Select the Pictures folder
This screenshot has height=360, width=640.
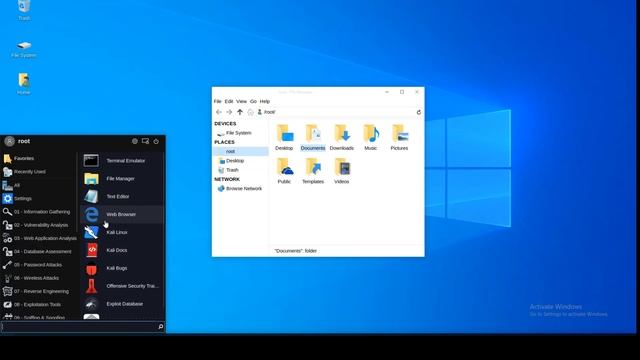click(399, 138)
